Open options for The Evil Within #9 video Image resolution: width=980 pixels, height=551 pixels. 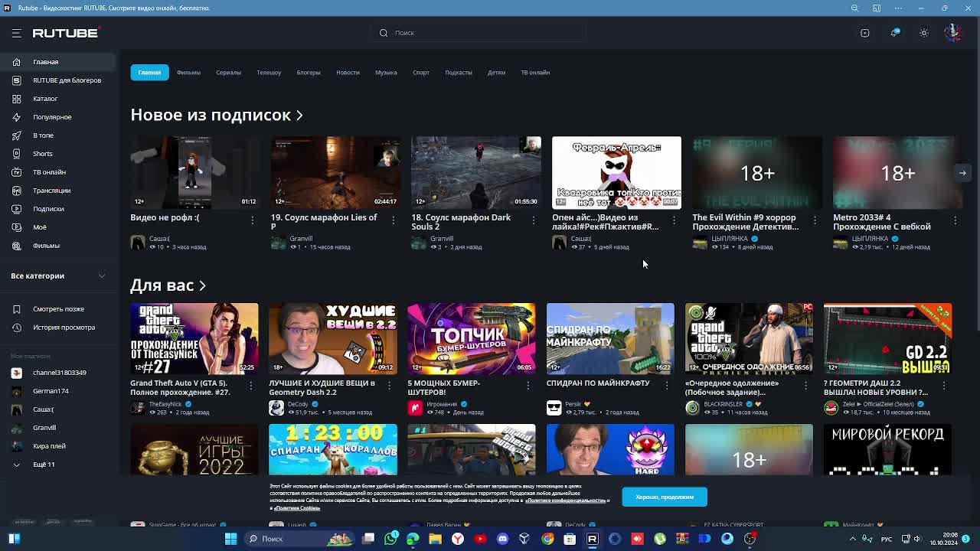(x=815, y=220)
